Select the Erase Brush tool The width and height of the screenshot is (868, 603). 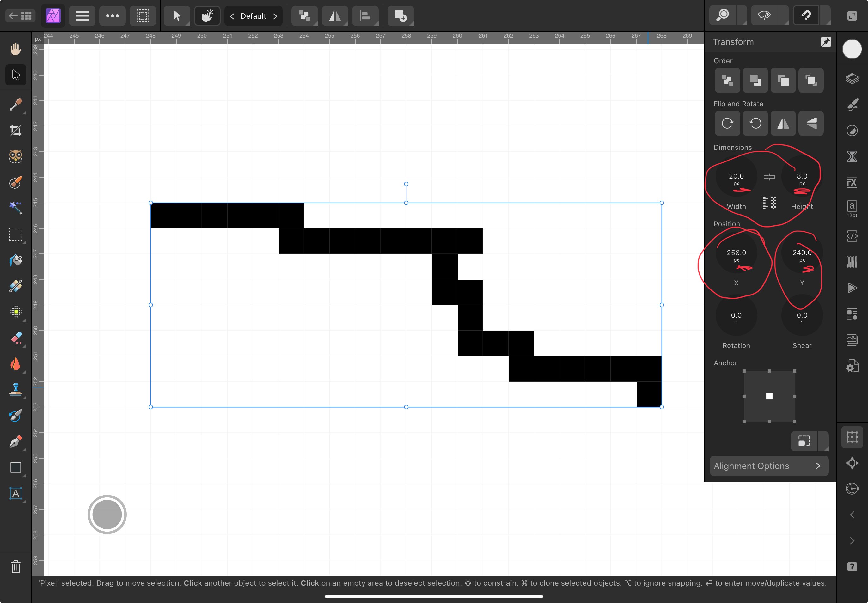pyautogui.click(x=15, y=338)
